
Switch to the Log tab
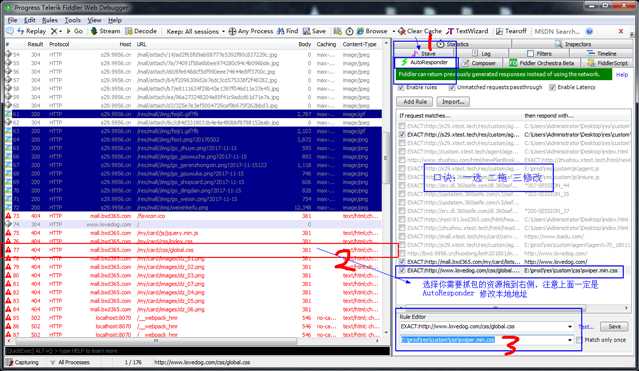(x=482, y=53)
